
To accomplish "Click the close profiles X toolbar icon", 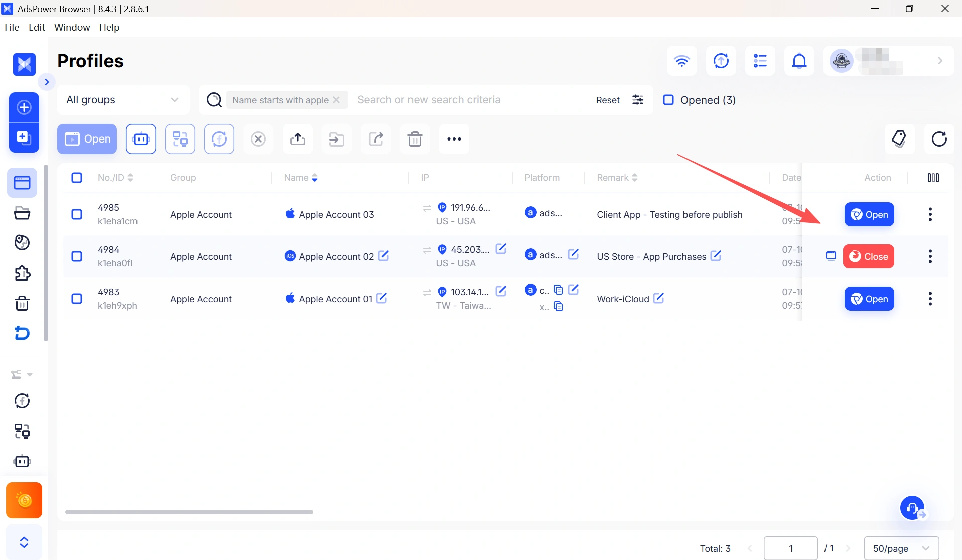I will pyautogui.click(x=258, y=139).
